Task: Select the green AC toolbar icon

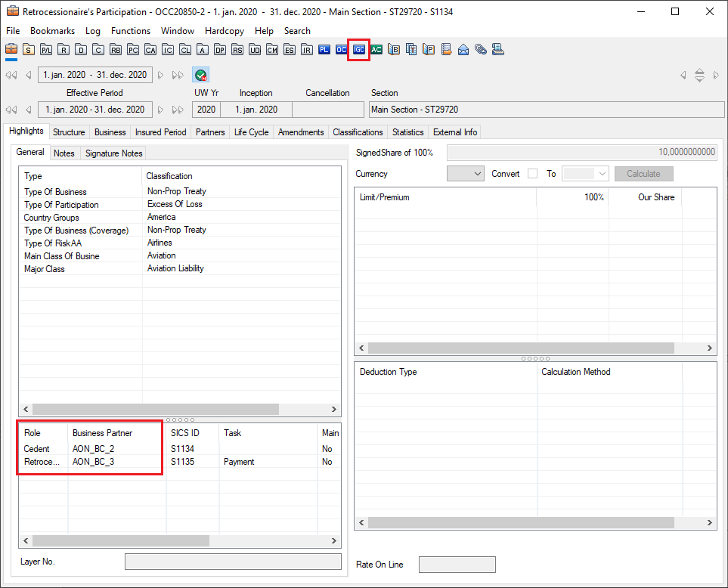Action: click(376, 50)
